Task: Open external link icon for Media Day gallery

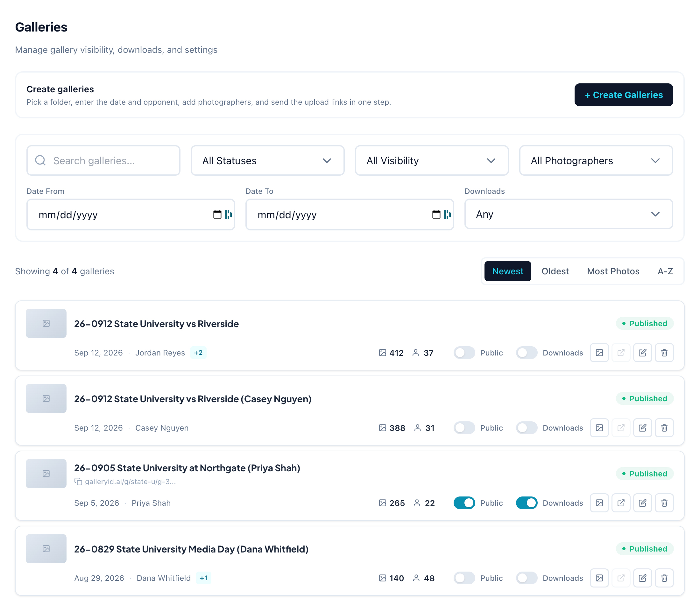Action: click(x=621, y=578)
